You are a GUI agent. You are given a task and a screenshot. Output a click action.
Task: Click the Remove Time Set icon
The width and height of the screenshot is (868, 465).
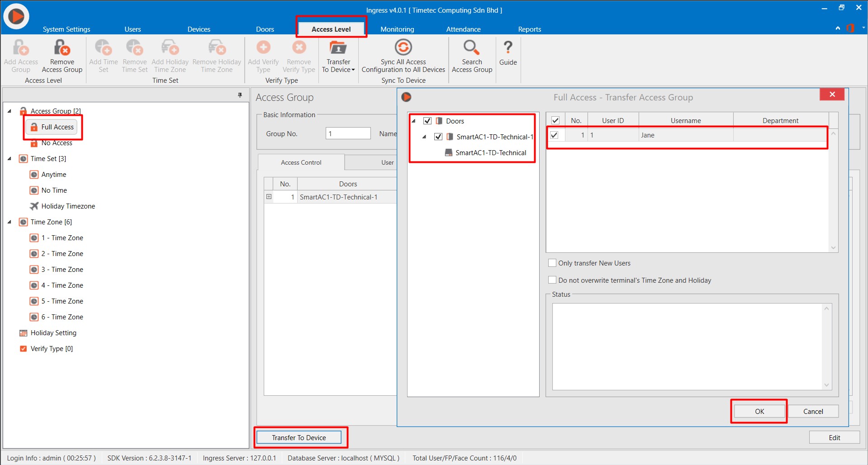[134, 47]
